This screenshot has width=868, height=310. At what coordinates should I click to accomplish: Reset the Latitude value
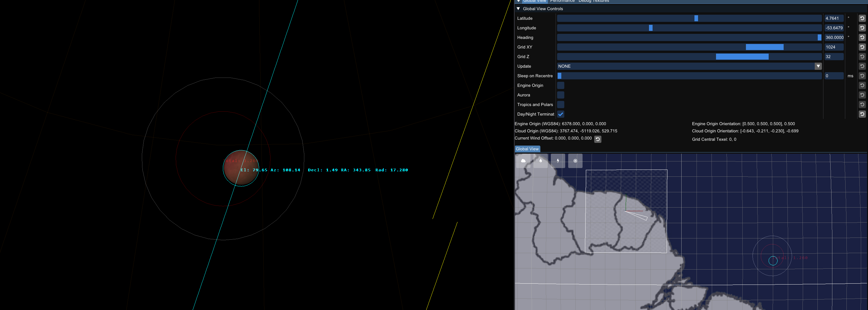862,18
